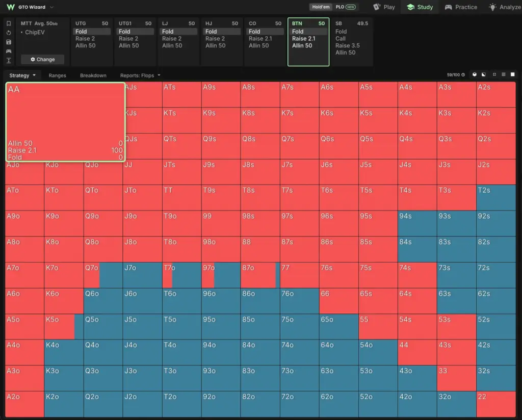This screenshot has height=420, width=522.
Task: Click the CO position card header
Action: tap(265, 23)
